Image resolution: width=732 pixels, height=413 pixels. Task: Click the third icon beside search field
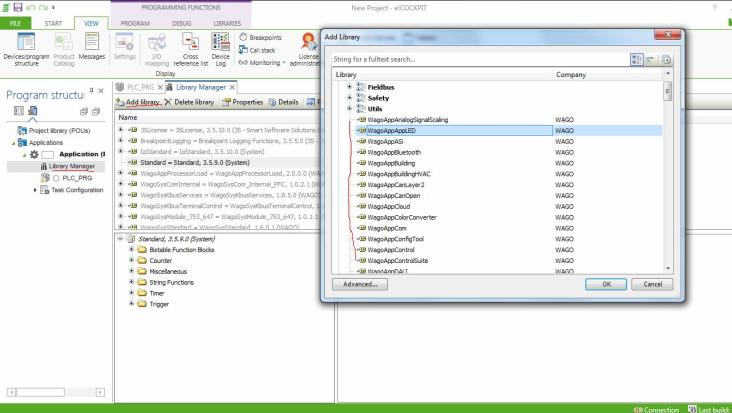(667, 60)
